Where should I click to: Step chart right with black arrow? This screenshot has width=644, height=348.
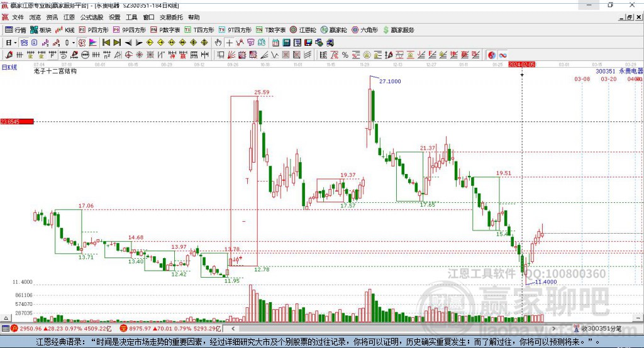(x=139, y=43)
